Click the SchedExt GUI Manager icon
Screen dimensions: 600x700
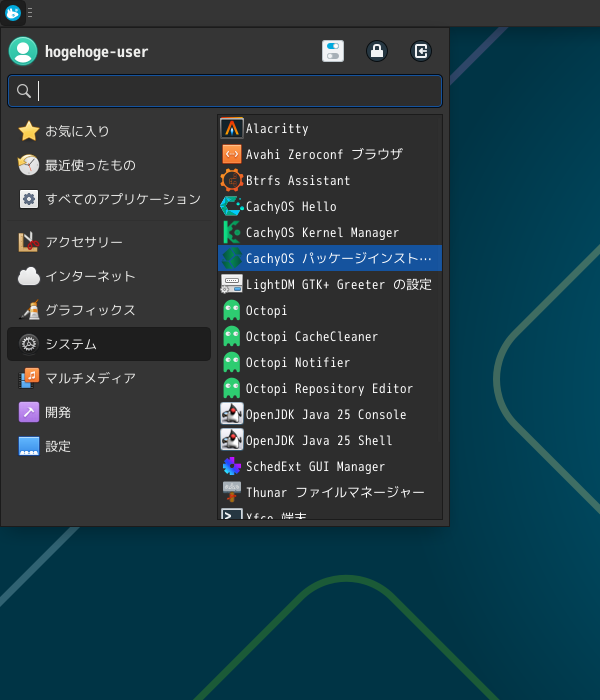coord(232,466)
